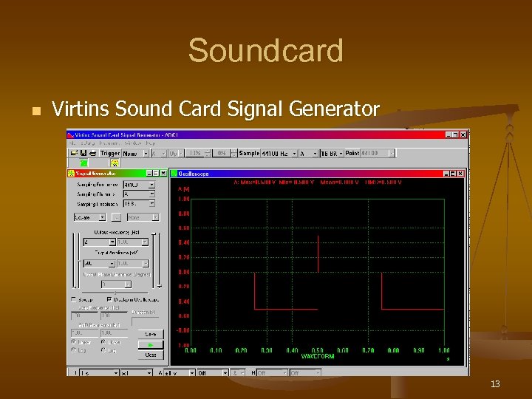Click the print icon in toolbar
The image size is (532, 399).
coord(92,153)
